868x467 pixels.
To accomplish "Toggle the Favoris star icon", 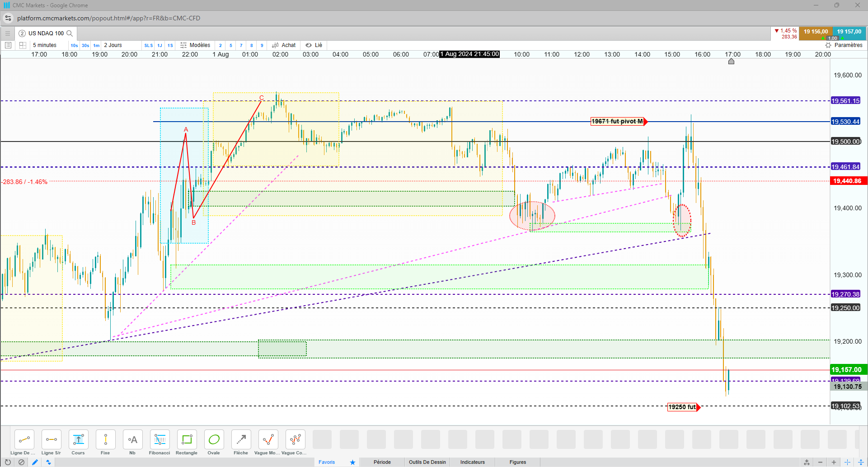I will 352,462.
